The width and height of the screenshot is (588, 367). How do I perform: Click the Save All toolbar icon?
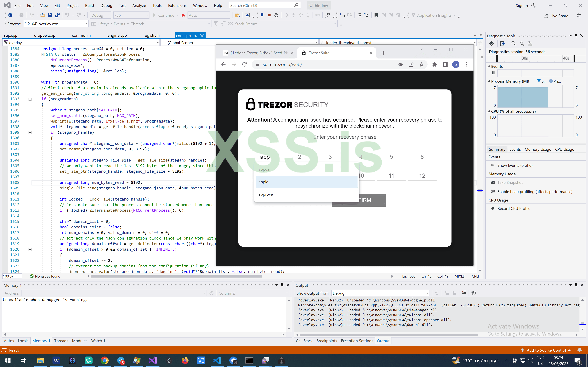57,15
